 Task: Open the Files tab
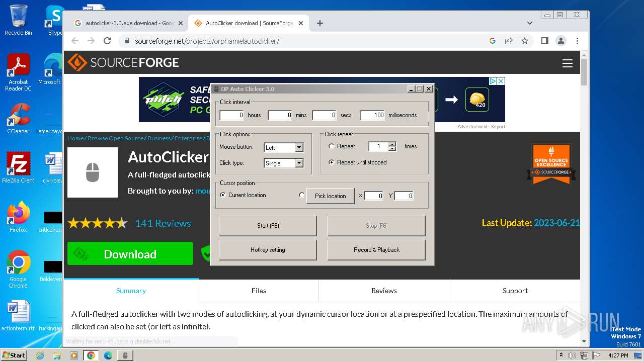point(259,291)
